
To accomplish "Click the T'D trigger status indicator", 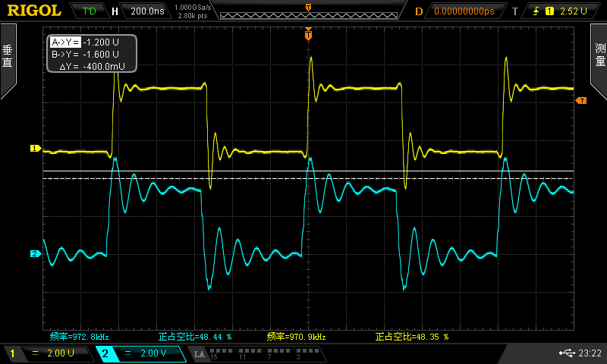I will [x=89, y=11].
